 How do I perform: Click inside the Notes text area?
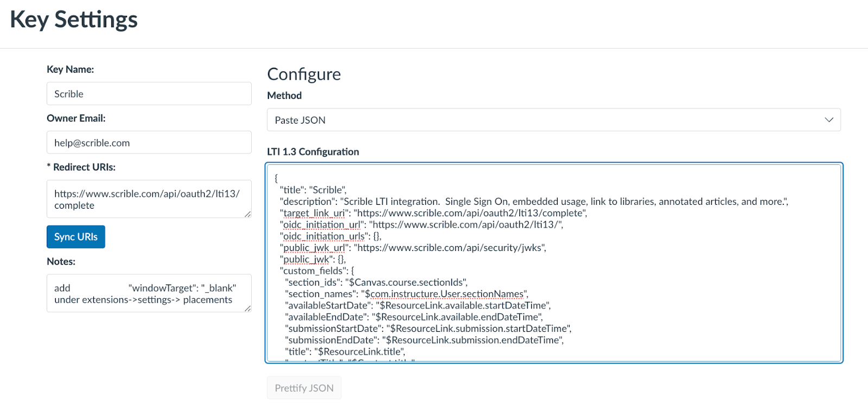[149, 293]
